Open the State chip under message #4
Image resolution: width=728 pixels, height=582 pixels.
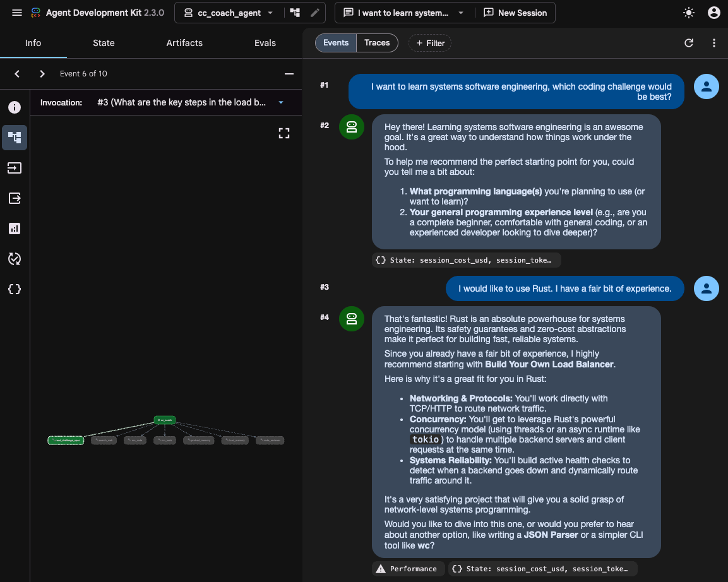[542, 569]
